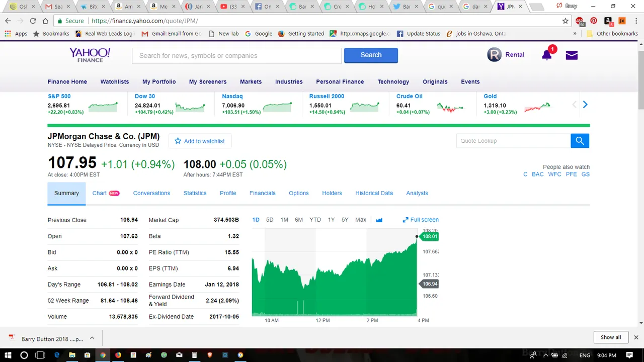
Task: Click the star icon in Add to watchlist
Action: point(178,141)
